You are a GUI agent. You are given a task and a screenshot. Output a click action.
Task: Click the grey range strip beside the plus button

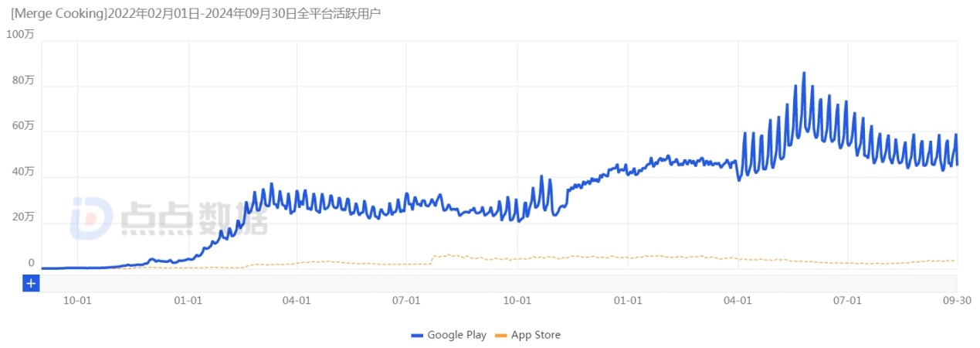pos(494,284)
